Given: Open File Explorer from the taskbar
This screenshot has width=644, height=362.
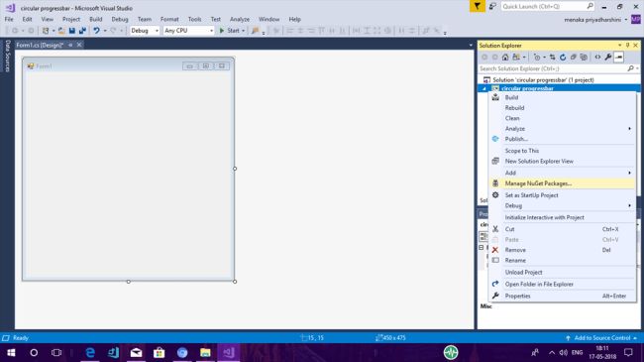Looking at the screenshot, I should pyautogui.click(x=205, y=352).
